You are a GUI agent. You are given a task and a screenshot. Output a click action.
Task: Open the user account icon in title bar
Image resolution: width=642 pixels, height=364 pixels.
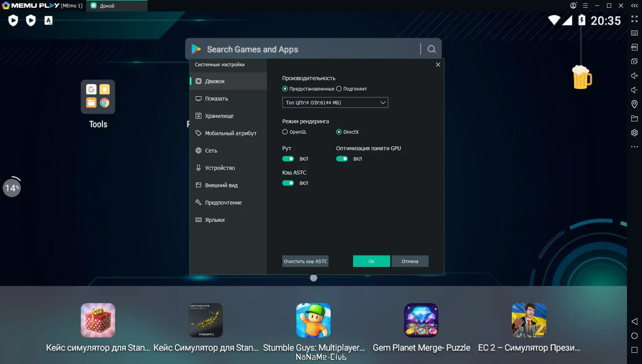tap(573, 5)
